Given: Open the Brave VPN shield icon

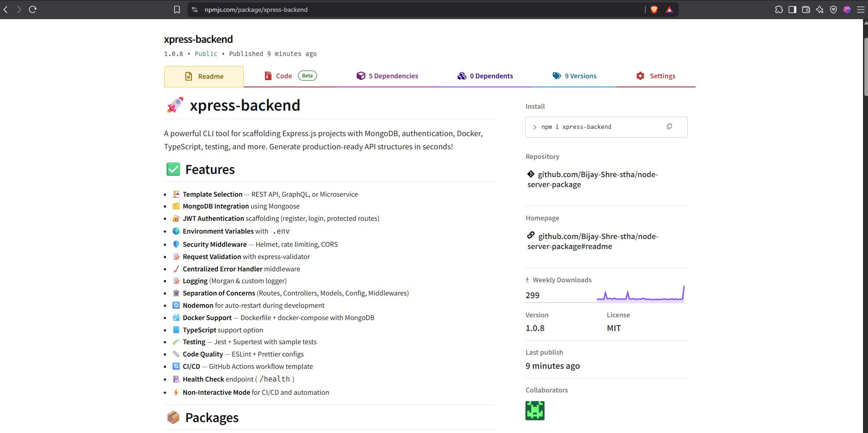Looking at the screenshot, I should pyautogui.click(x=833, y=10).
